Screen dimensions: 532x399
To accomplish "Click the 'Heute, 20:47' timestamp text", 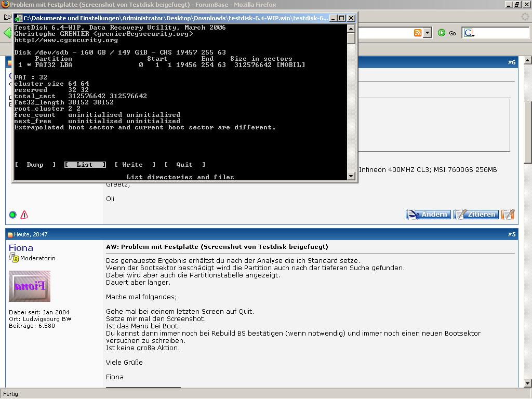I will click(31, 234).
